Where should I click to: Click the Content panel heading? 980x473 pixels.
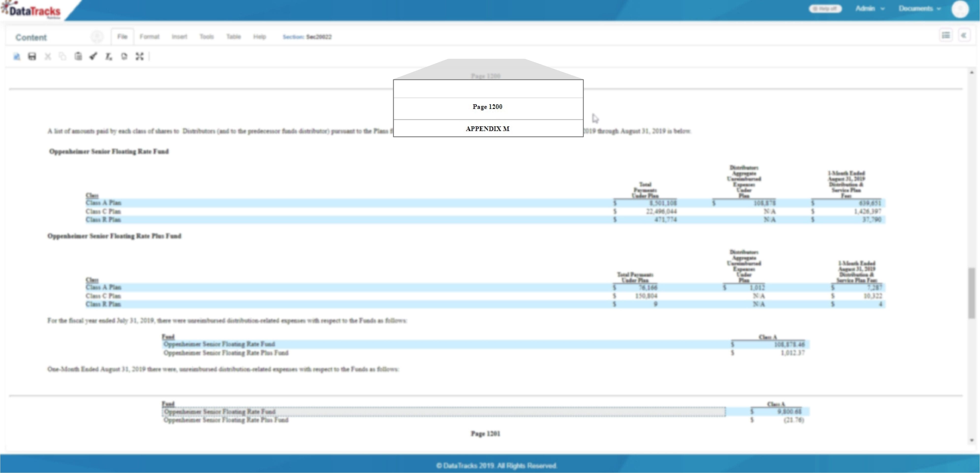coord(31,37)
